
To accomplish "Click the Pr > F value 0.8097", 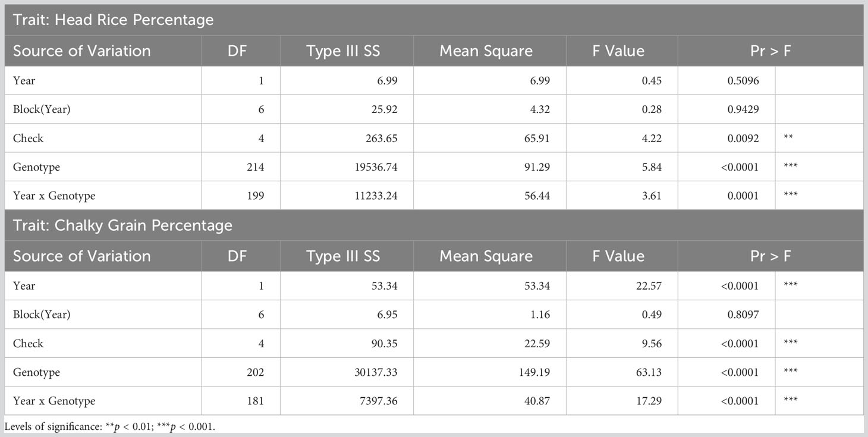I will [x=743, y=315].
